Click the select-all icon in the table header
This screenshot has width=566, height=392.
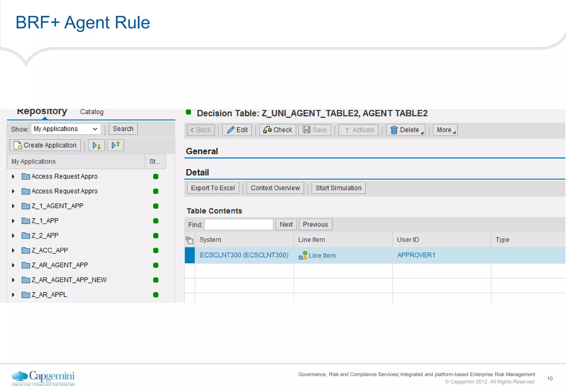click(190, 240)
